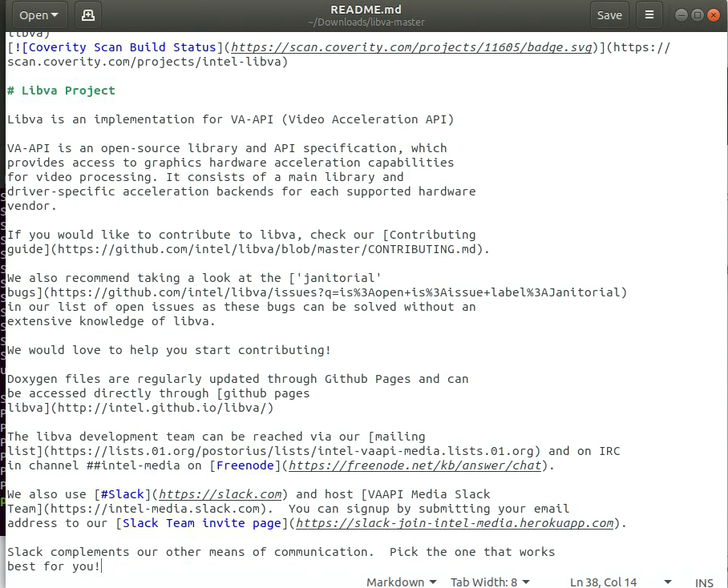Click the https://slack.com link text
728x588 pixels.
(220, 494)
